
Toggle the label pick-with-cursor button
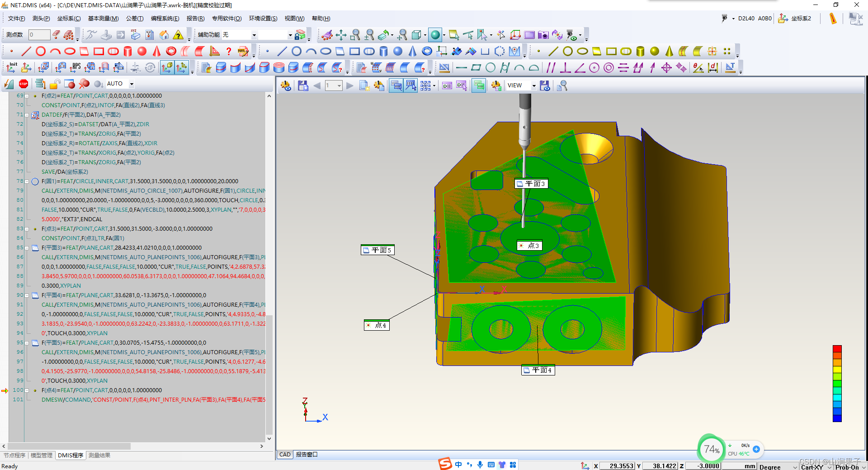tap(410, 85)
